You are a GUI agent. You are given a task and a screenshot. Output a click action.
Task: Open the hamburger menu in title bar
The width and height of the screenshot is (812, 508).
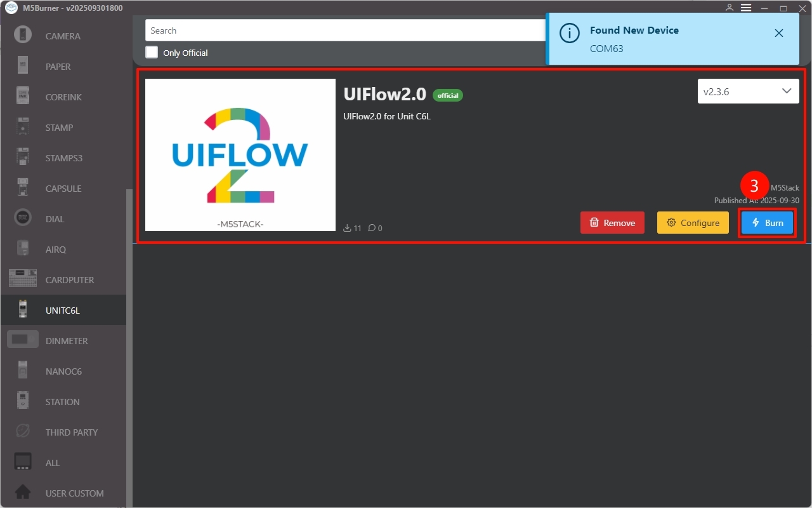746,8
